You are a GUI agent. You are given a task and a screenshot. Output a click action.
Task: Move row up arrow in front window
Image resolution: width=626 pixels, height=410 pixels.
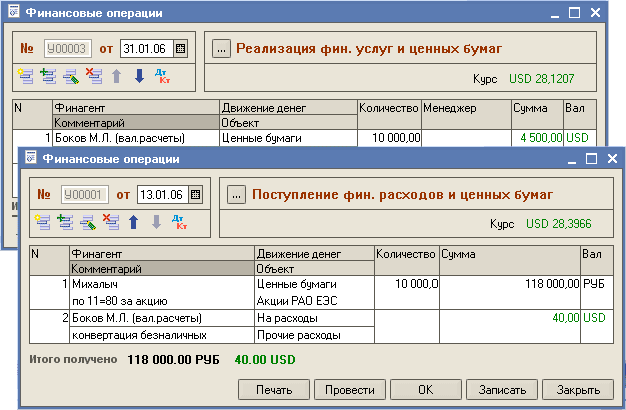click(134, 222)
